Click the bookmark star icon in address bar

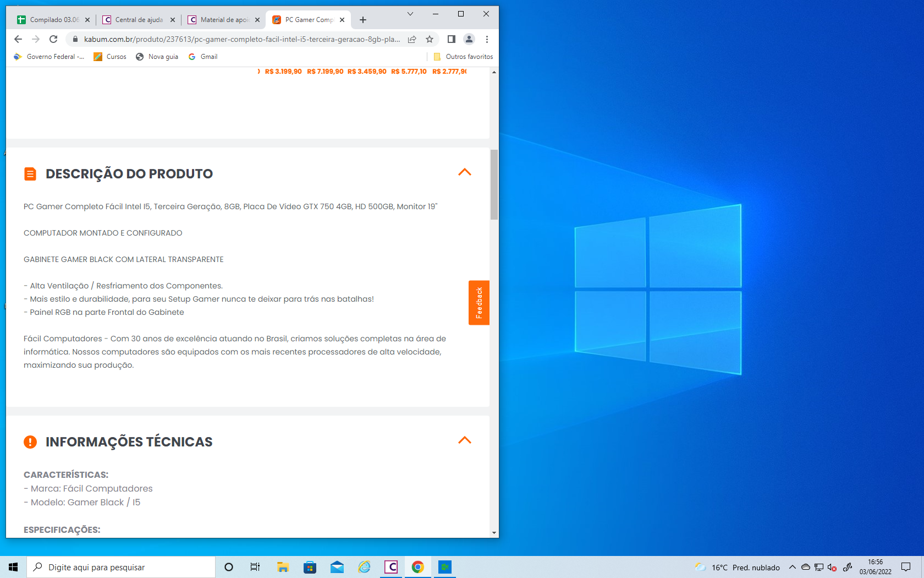pyautogui.click(x=430, y=39)
